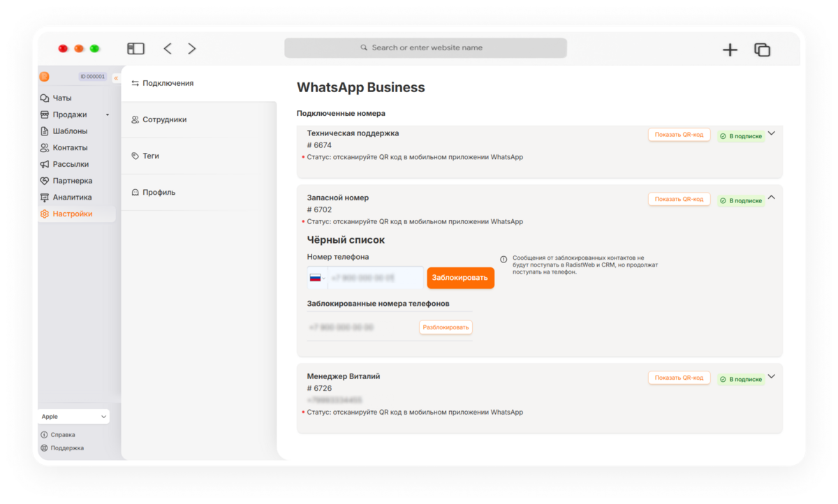This screenshot has width=838, height=504.
Task: Collapse the sidebar with orange arrows
Action: tap(116, 78)
